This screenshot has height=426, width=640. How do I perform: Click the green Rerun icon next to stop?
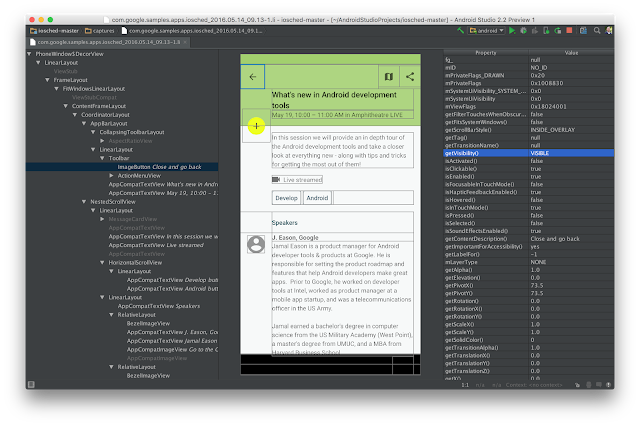coord(558,31)
